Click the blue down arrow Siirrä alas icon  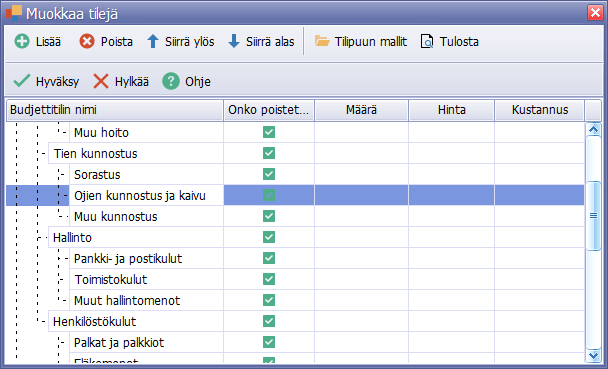click(x=234, y=41)
